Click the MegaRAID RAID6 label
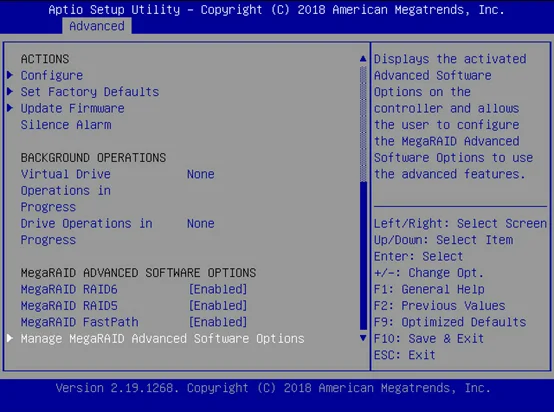554x412 pixels. click(x=69, y=289)
